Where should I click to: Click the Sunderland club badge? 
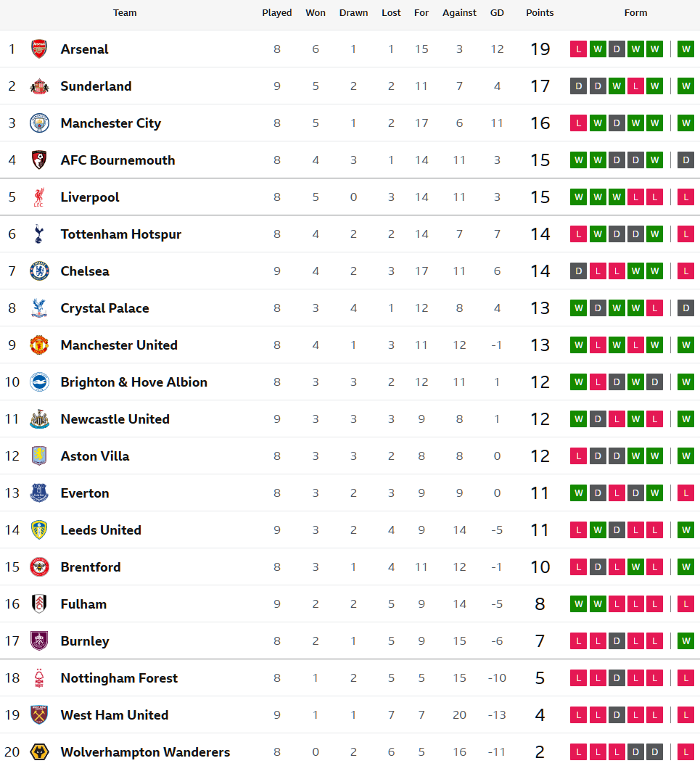pyautogui.click(x=39, y=86)
